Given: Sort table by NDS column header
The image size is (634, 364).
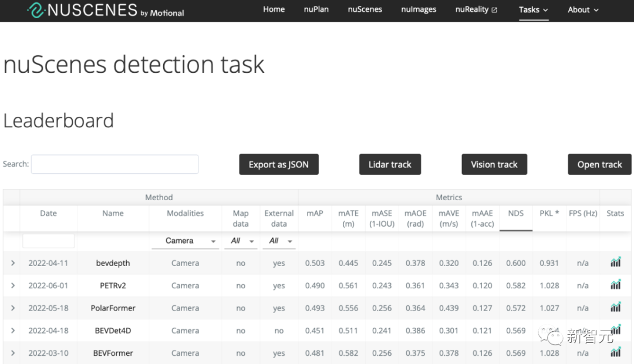Looking at the screenshot, I should (x=515, y=213).
